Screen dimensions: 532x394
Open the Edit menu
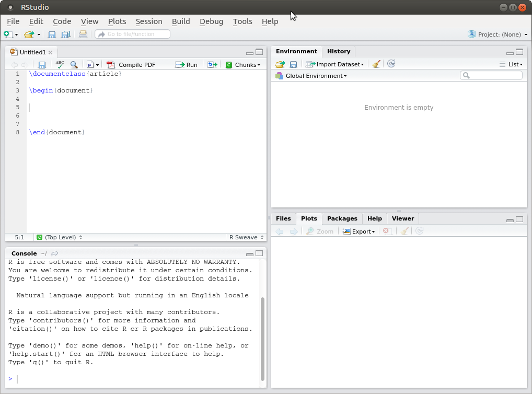(36, 21)
